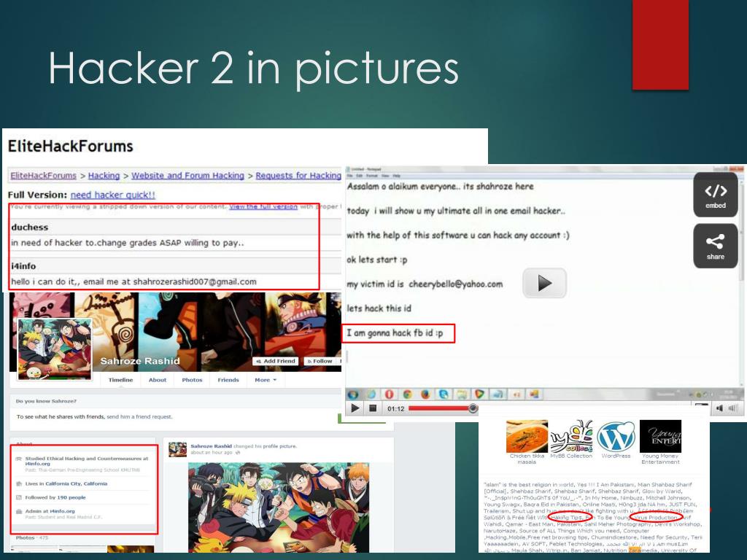Click the 01:12 video time readout

pos(395,408)
